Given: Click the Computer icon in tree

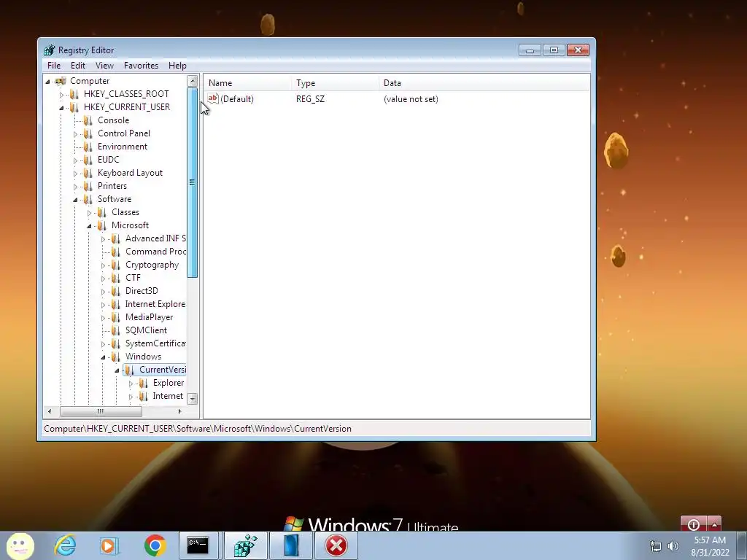Looking at the screenshot, I should pyautogui.click(x=61, y=81).
